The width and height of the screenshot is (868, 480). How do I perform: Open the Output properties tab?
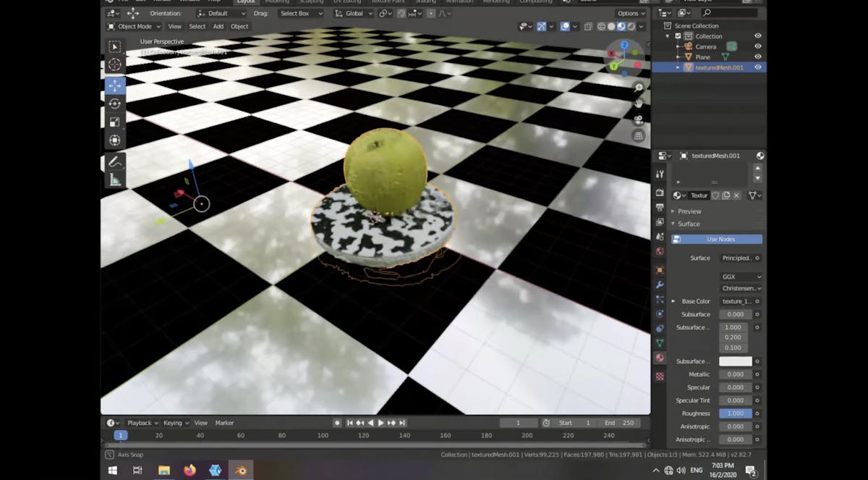660,208
